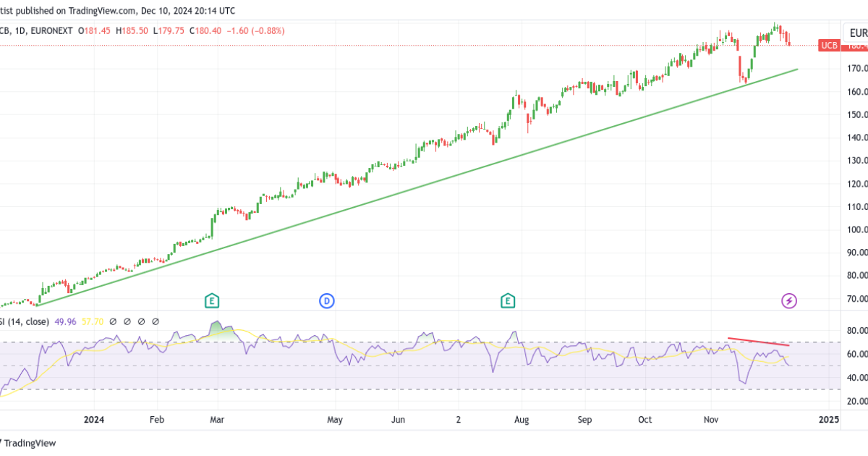Open the E earnings marker near August
Viewport: 868px width, 456px height.
(x=507, y=301)
